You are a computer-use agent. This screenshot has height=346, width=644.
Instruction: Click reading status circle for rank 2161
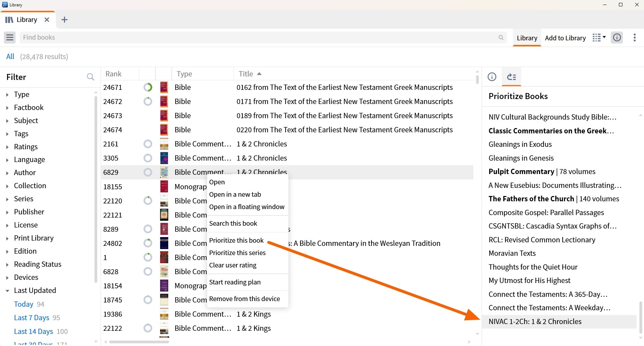148,144
